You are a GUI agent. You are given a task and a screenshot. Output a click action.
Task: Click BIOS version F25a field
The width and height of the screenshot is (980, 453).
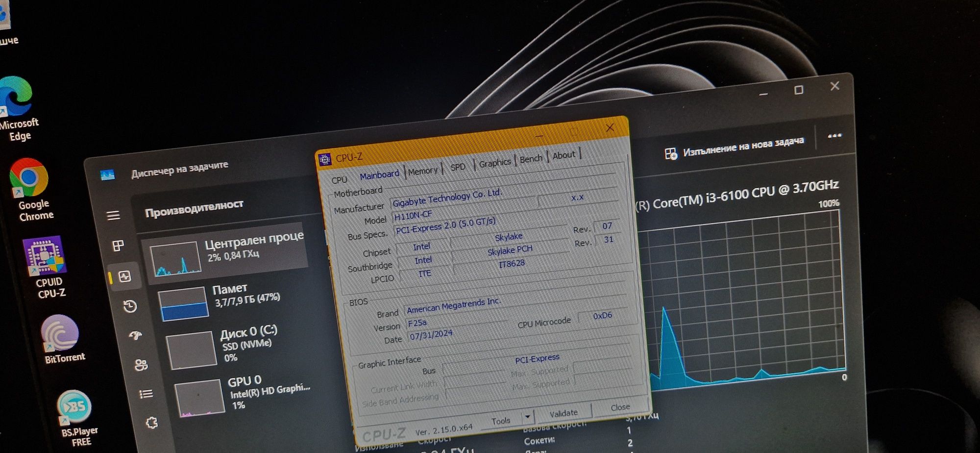click(456, 319)
